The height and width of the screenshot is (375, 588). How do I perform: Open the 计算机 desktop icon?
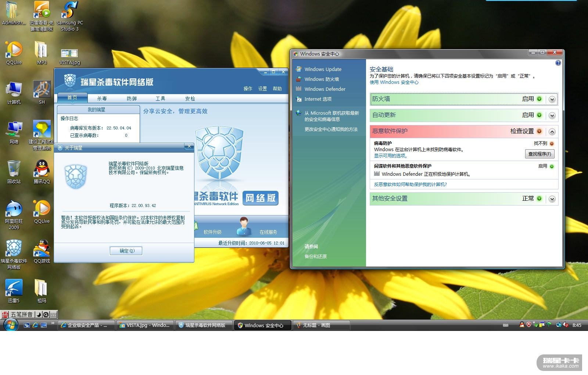pos(14,93)
